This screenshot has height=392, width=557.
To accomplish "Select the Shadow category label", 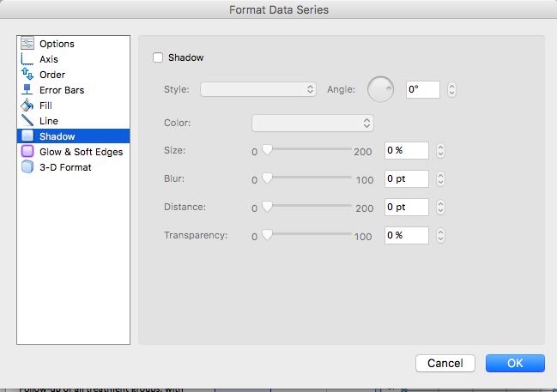I will point(57,136).
